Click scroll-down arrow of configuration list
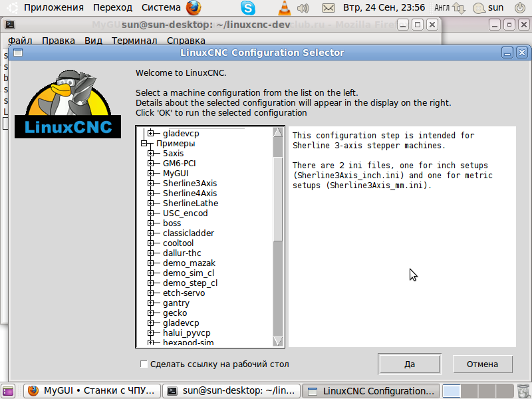 [x=278, y=340]
